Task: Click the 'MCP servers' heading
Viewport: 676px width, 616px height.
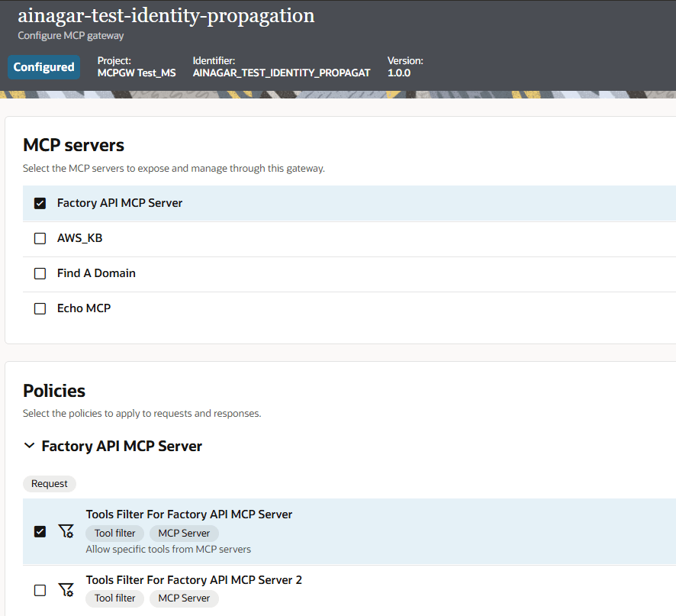Action: [74, 145]
